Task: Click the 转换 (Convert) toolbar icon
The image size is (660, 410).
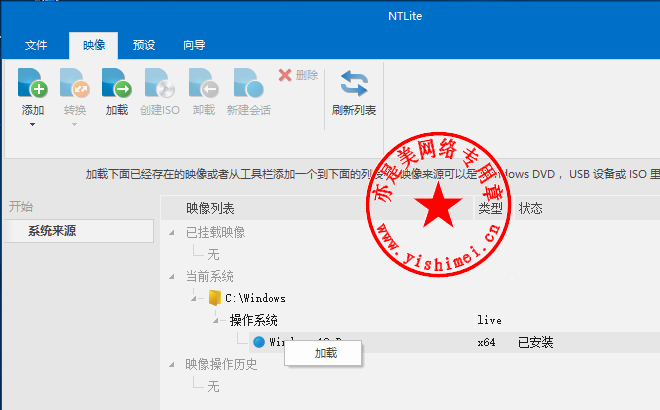Action: click(75, 83)
